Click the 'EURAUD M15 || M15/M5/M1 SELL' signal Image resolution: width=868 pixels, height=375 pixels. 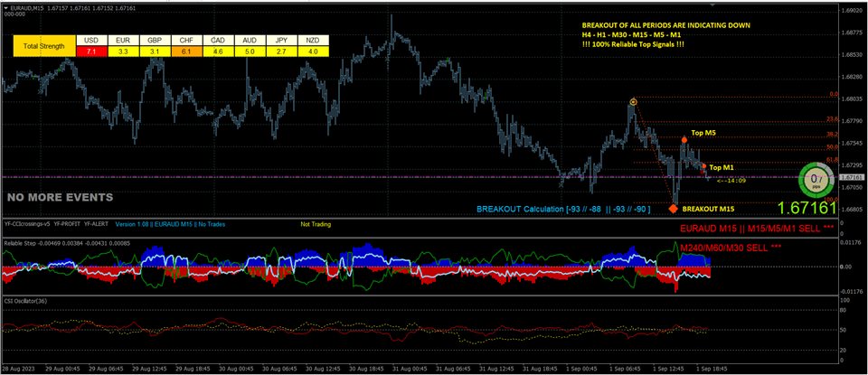757,228
